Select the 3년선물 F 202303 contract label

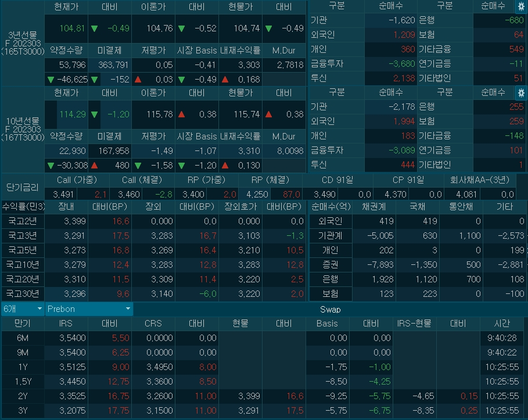point(23,44)
